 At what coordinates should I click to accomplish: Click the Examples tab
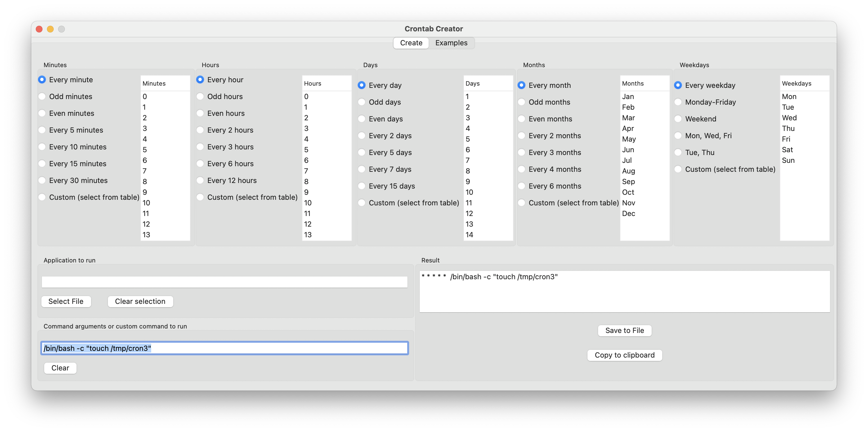[451, 42]
